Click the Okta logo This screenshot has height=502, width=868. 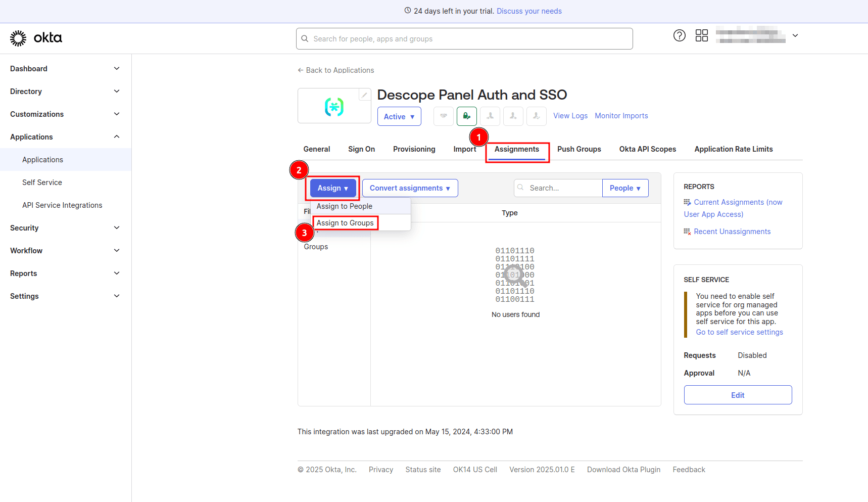[35, 37]
